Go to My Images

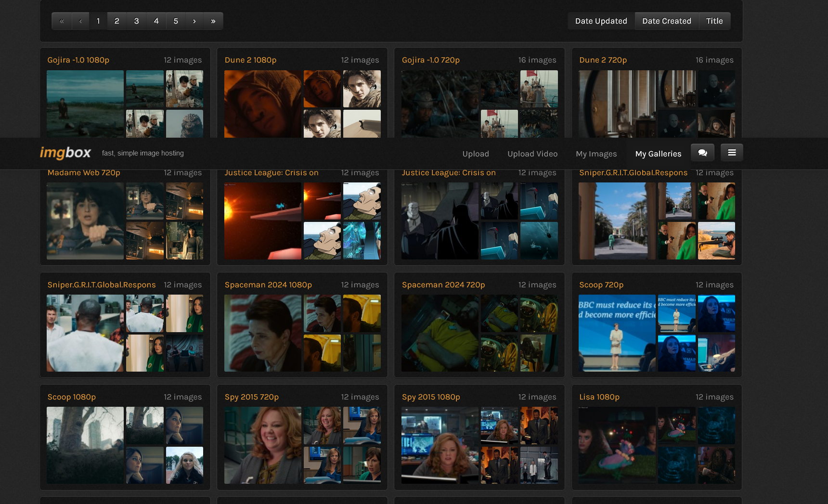tap(596, 154)
